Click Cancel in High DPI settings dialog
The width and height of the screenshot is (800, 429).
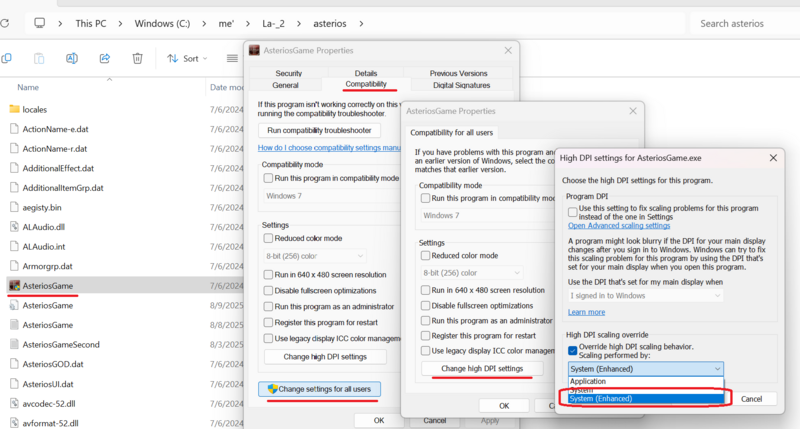pos(752,399)
